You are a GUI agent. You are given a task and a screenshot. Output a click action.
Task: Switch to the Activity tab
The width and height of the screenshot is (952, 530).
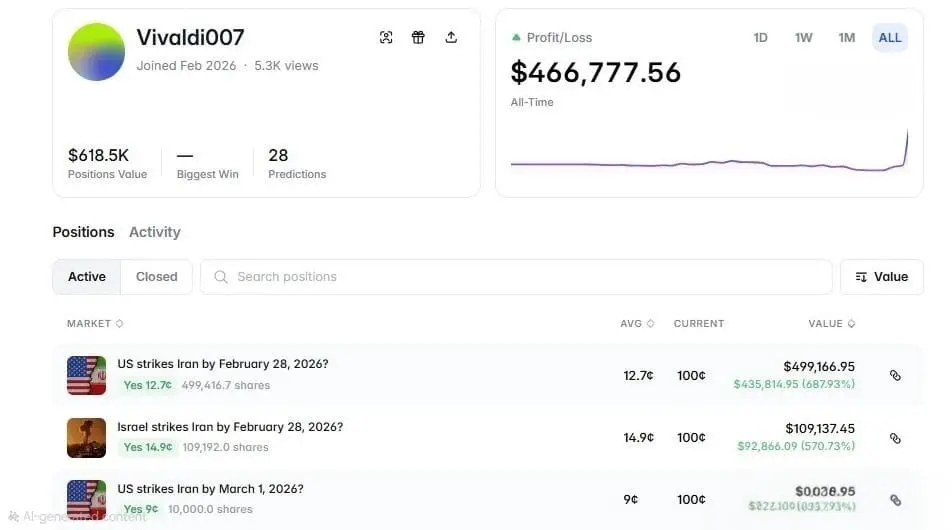[x=155, y=232]
